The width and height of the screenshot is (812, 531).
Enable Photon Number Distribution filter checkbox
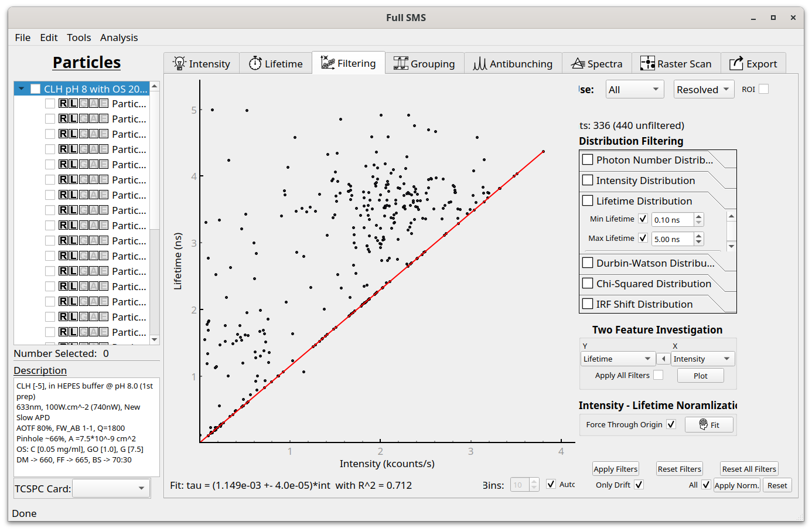pos(588,159)
